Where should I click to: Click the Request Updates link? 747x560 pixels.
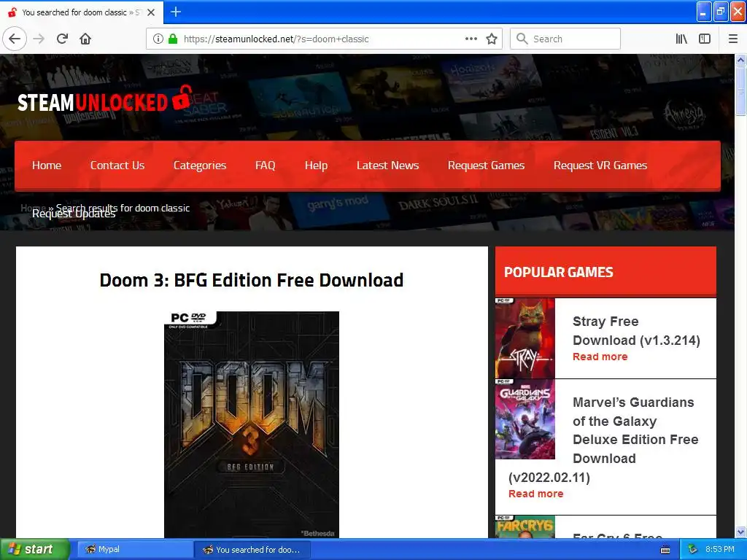(74, 214)
